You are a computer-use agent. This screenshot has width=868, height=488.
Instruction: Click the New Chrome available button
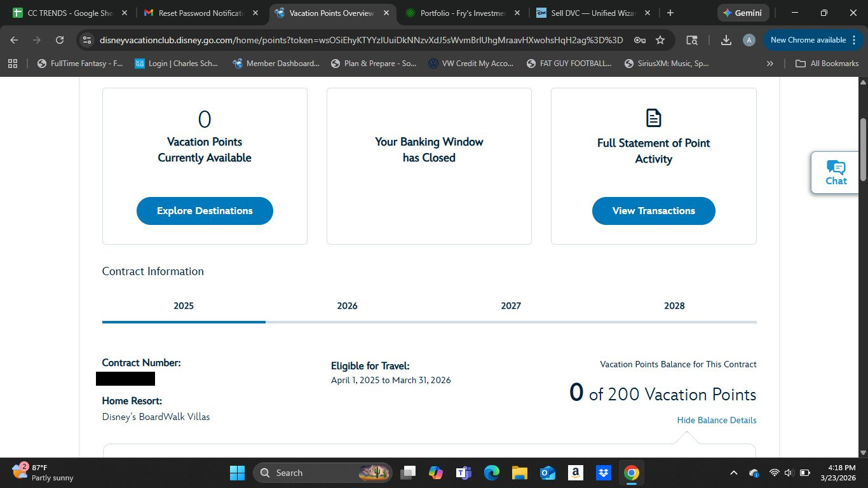(x=808, y=40)
